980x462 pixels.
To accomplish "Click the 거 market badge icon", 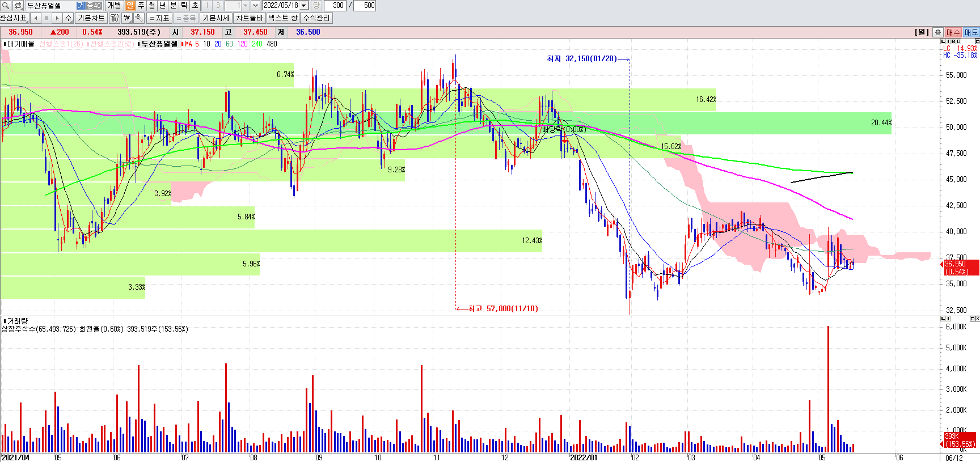I will tap(81, 6).
